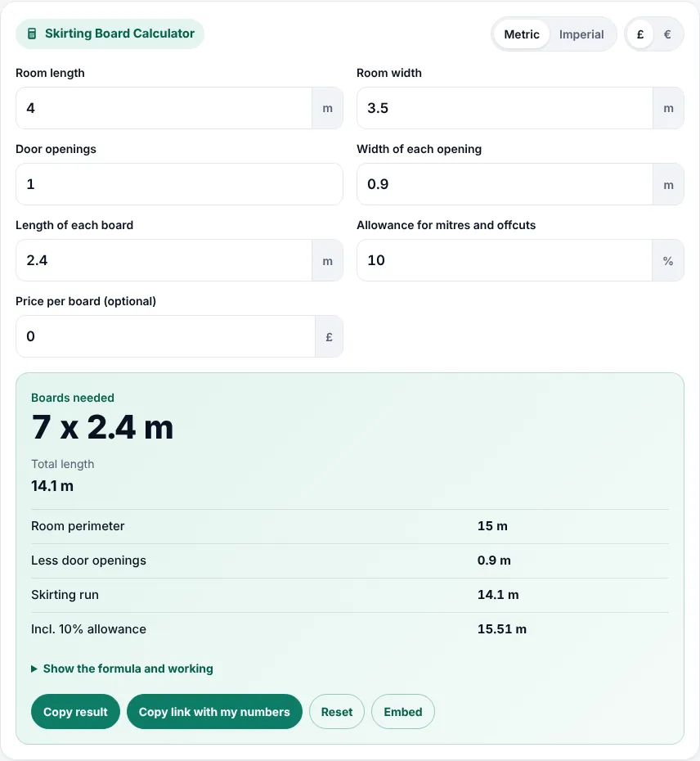Open the Embed option
Screen dimensions: 700x761
[402, 712]
